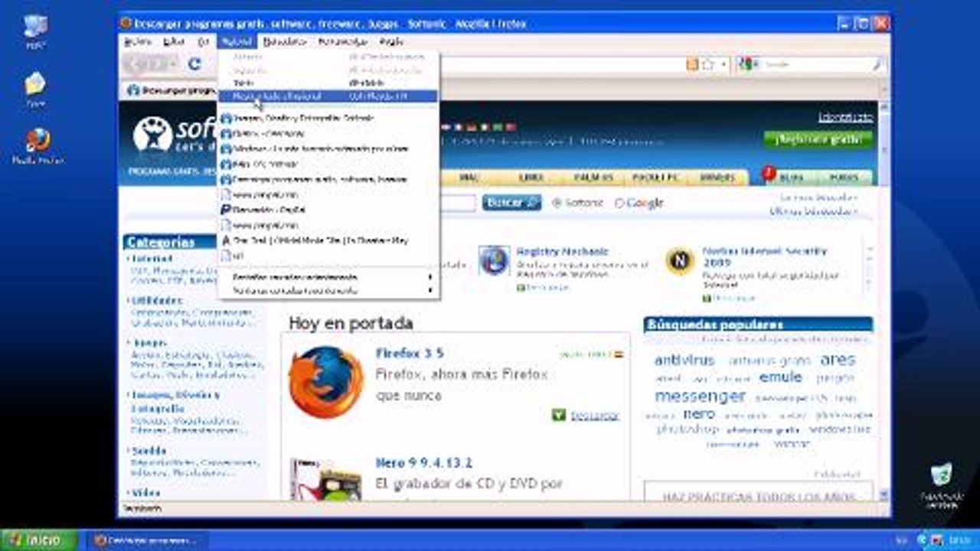980x551 pixels.
Task: Close the open Historial menu
Action: click(236, 41)
